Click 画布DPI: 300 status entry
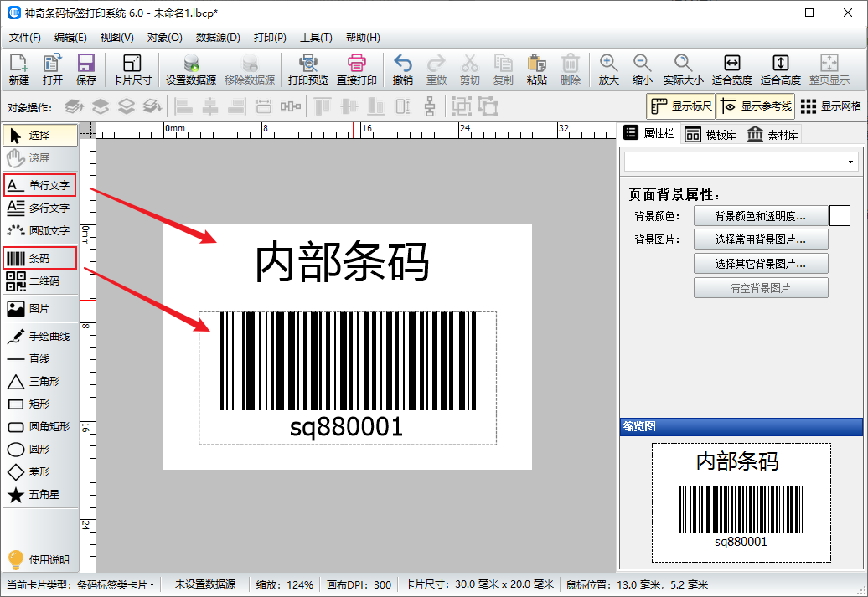The width and height of the screenshot is (868, 597). 359,584
